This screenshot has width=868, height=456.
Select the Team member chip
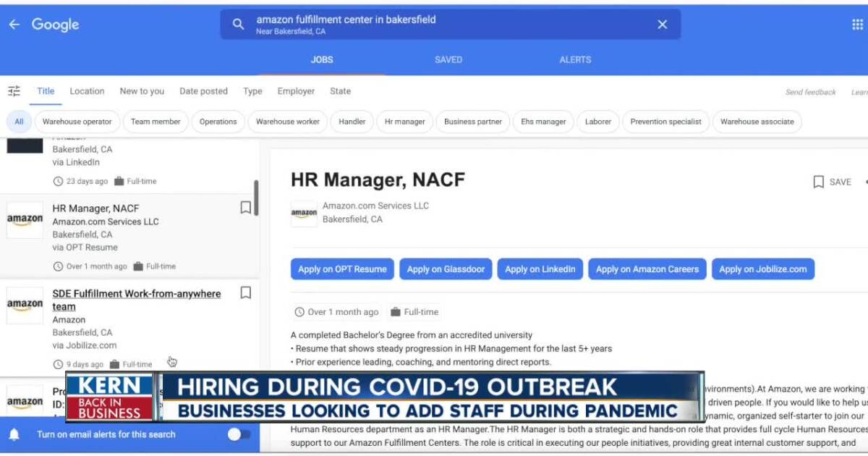click(156, 122)
